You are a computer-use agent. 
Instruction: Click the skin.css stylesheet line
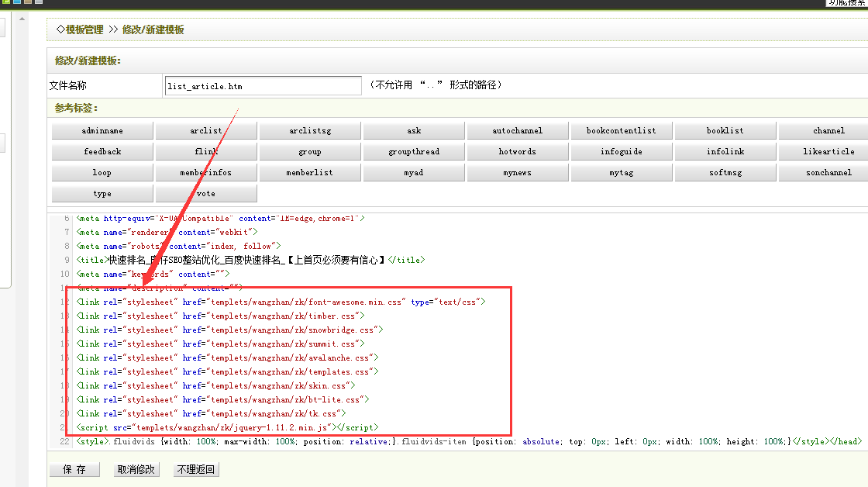click(216, 385)
